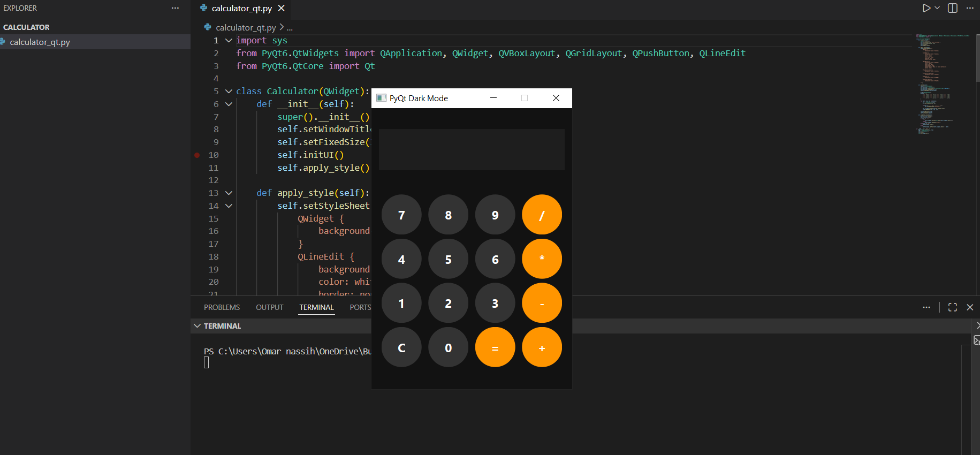Collapse the class Calculator code fold
980x455 pixels.
click(x=229, y=92)
